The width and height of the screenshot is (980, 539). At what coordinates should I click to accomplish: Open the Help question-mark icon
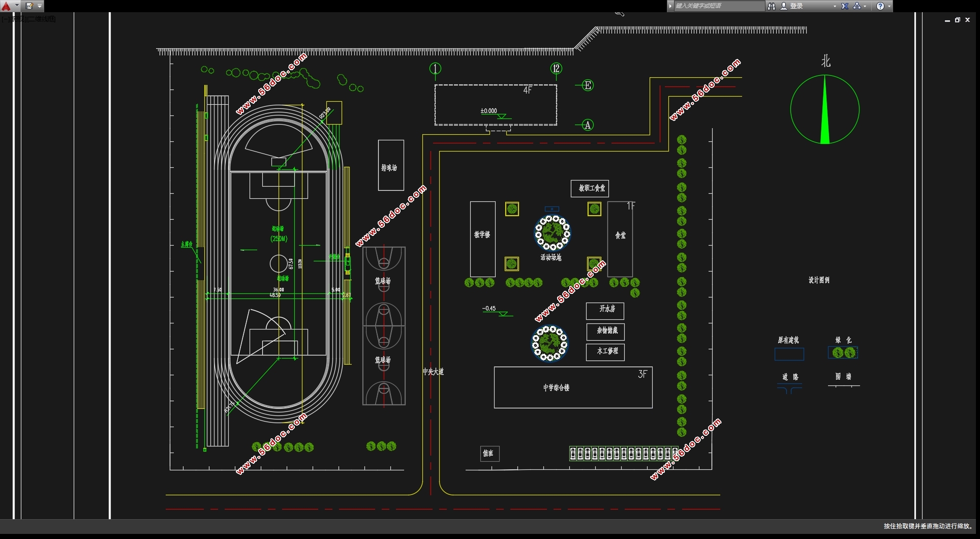880,6
